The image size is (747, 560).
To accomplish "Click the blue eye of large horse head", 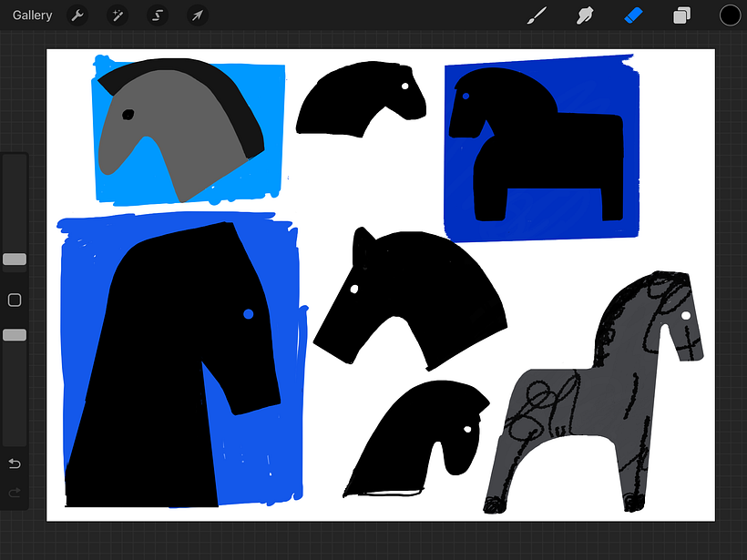I will point(248,314).
